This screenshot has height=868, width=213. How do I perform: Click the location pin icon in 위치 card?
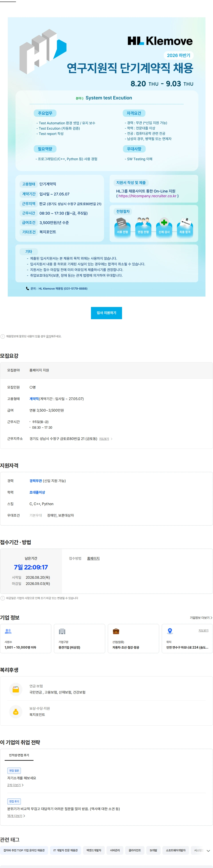tap(170, 631)
